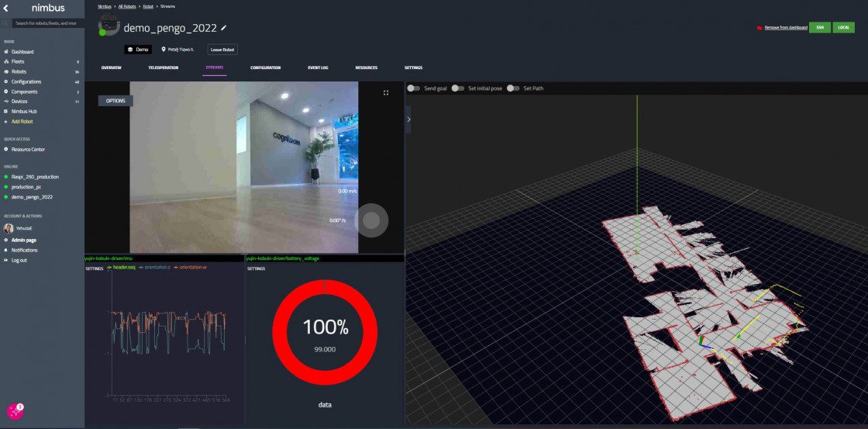Open the Fleets section

pos(19,61)
